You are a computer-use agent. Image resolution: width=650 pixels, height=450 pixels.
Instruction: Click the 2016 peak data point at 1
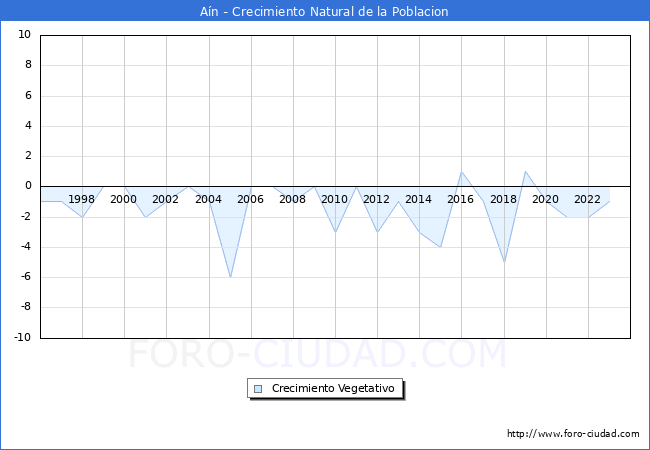(x=462, y=172)
